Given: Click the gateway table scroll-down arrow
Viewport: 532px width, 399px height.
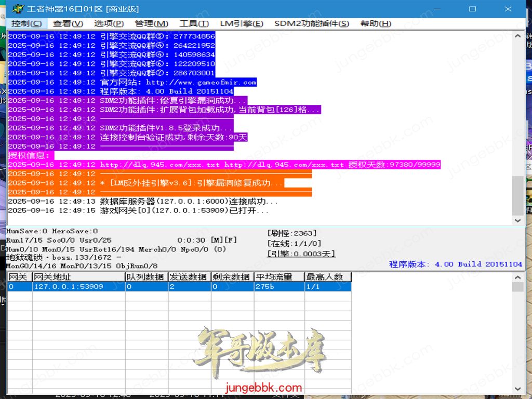Looking at the screenshot, I should pyautogui.click(x=517, y=388).
